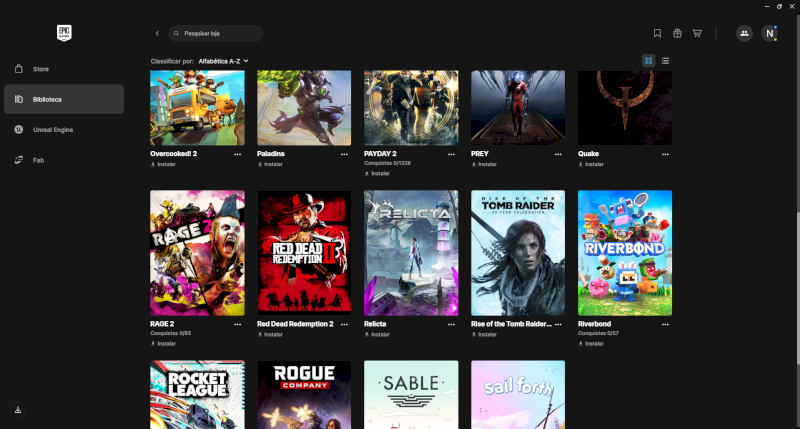Image resolution: width=800 pixels, height=429 pixels.
Task: Install PREY
Action: [484, 164]
